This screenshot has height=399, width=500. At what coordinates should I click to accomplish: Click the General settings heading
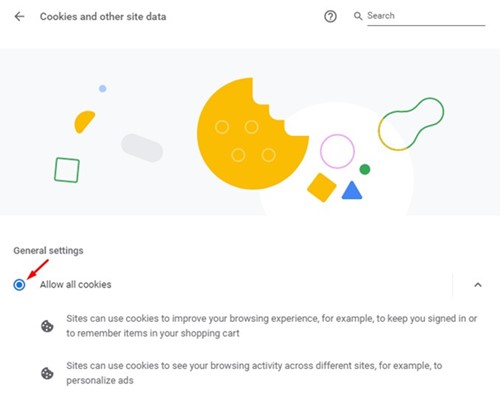click(48, 251)
